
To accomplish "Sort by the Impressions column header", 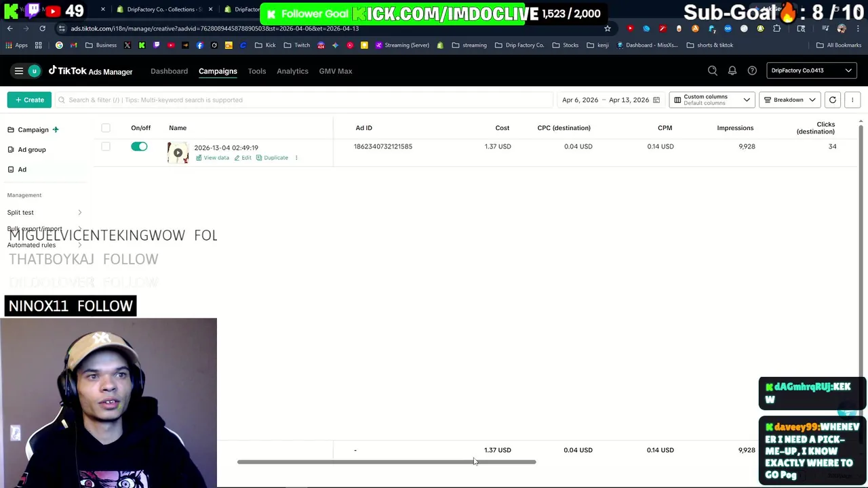I will (x=735, y=127).
